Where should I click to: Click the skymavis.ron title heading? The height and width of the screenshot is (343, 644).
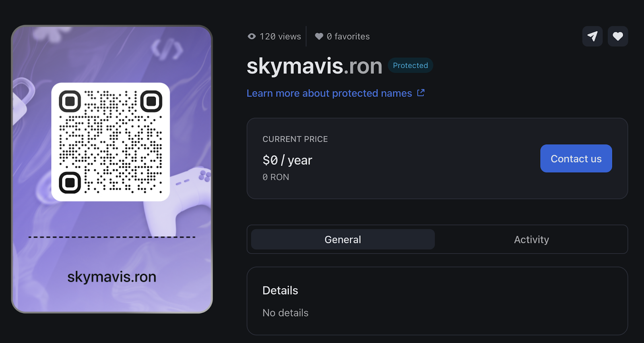point(314,66)
